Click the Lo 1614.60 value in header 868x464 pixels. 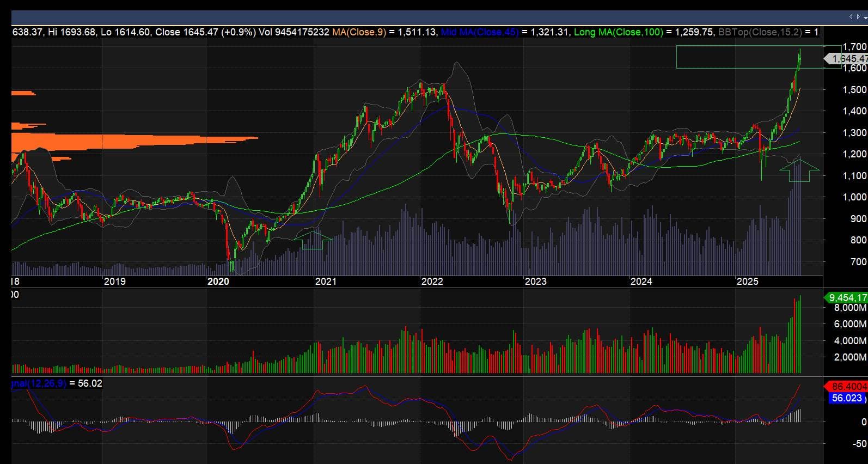pos(125,32)
